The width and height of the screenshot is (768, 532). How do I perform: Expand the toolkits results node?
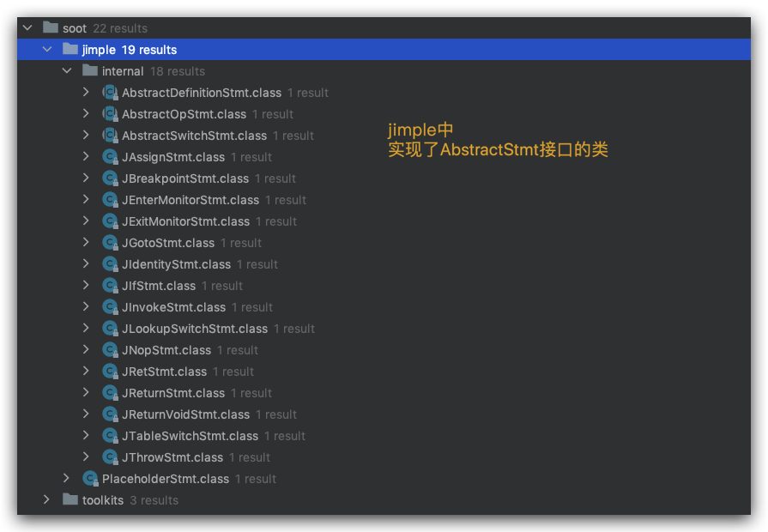click(x=47, y=500)
